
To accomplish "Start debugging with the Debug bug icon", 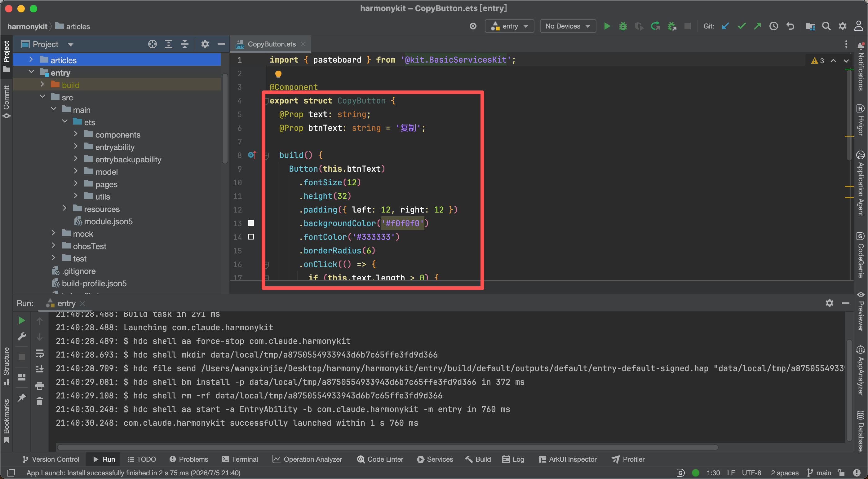I will coord(623,26).
